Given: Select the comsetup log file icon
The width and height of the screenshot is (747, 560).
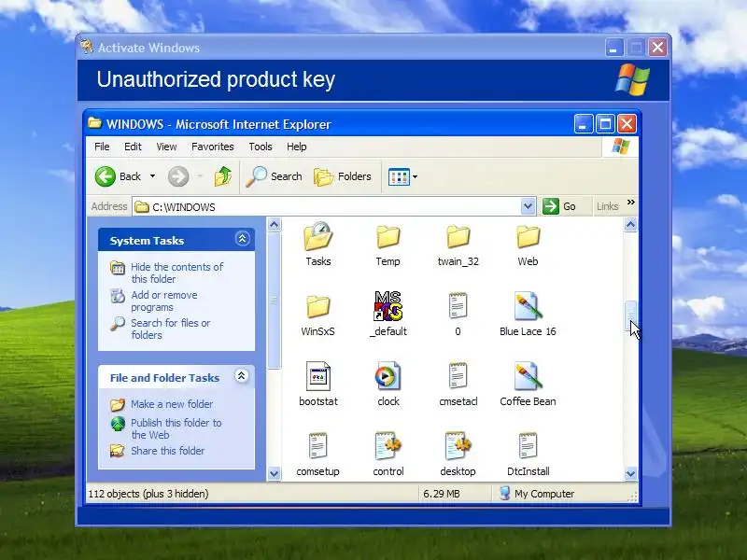Looking at the screenshot, I should pos(317,446).
